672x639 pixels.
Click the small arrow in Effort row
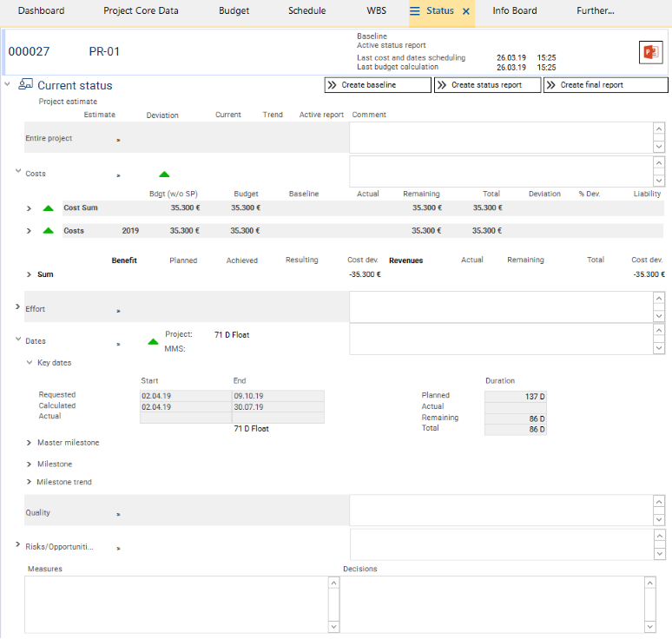point(118,311)
